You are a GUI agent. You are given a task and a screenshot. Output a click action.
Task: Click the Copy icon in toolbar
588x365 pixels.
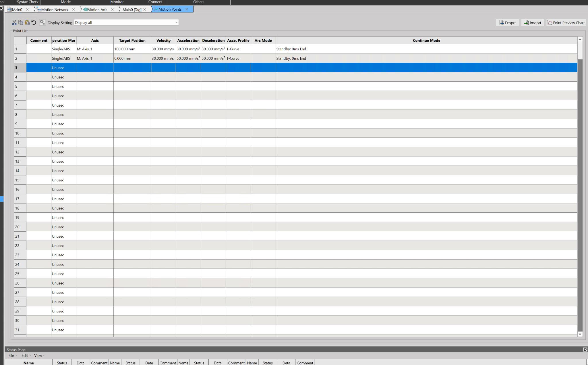21,22
